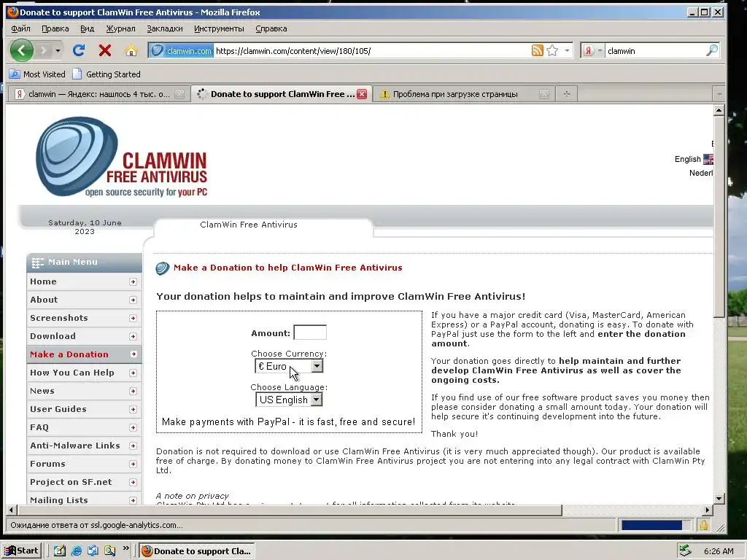Click the status bar padlock security icon
Viewport: 747px width, 560px height.
(x=704, y=525)
